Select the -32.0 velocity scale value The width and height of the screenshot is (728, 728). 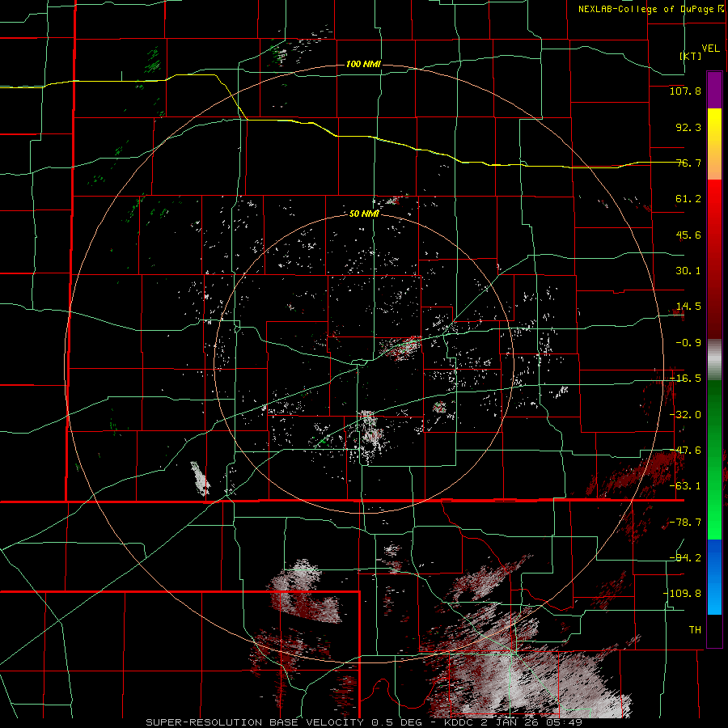(x=685, y=415)
